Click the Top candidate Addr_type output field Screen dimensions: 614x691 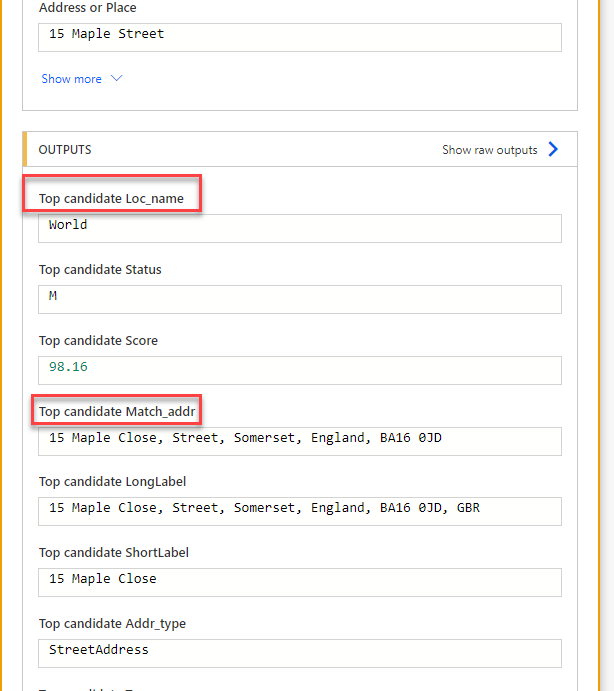tap(300, 652)
